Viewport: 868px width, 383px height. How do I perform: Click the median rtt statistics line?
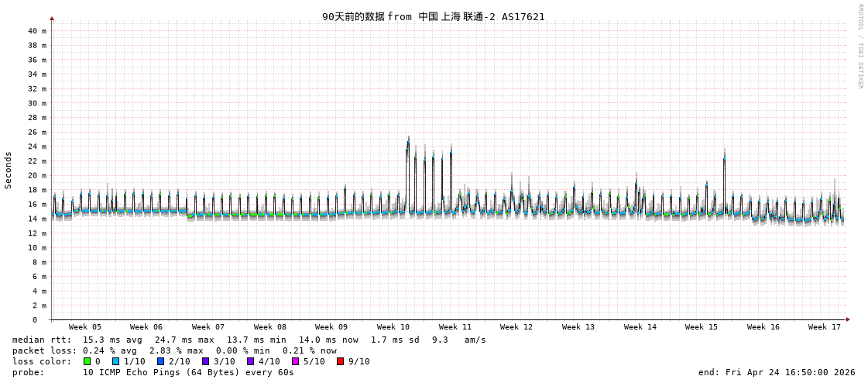click(x=249, y=340)
